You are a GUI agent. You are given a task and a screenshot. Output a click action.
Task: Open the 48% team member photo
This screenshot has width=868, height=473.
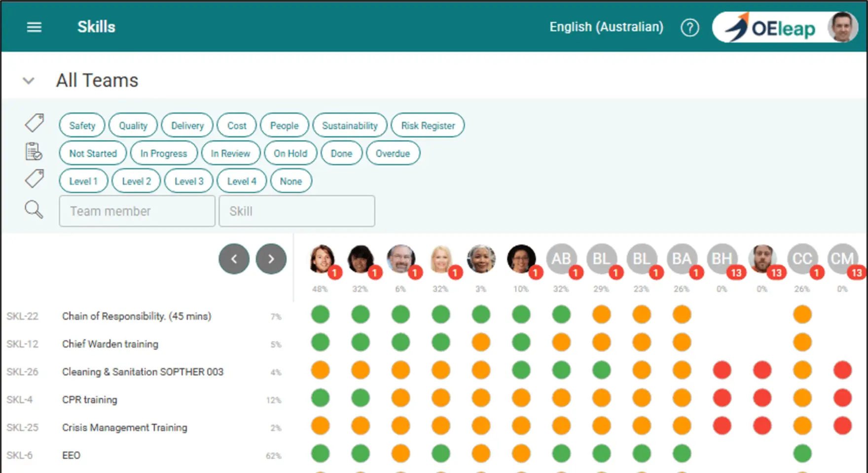pyautogui.click(x=322, y=259)
